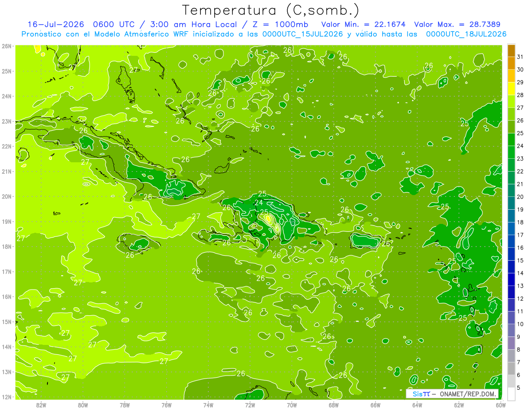Click the '20N' latitude axis label
This screenshot has height=411, width=532.
tap(7, 196)
